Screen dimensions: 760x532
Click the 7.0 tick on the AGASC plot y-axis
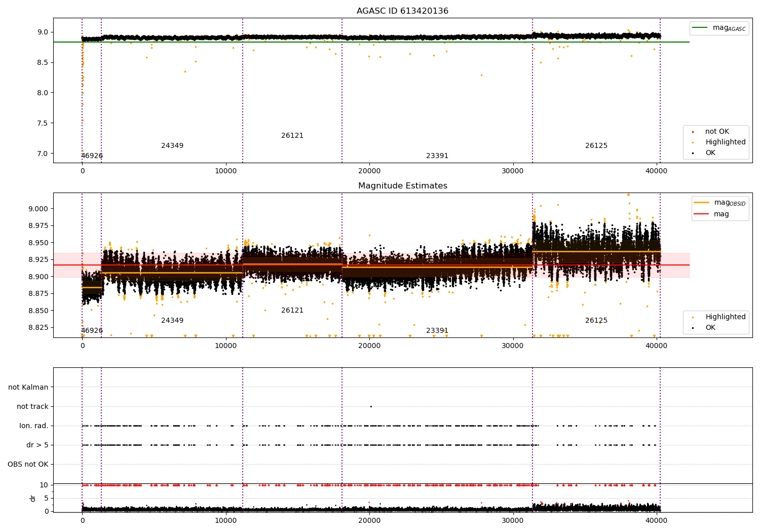click(x=43, y=154)
